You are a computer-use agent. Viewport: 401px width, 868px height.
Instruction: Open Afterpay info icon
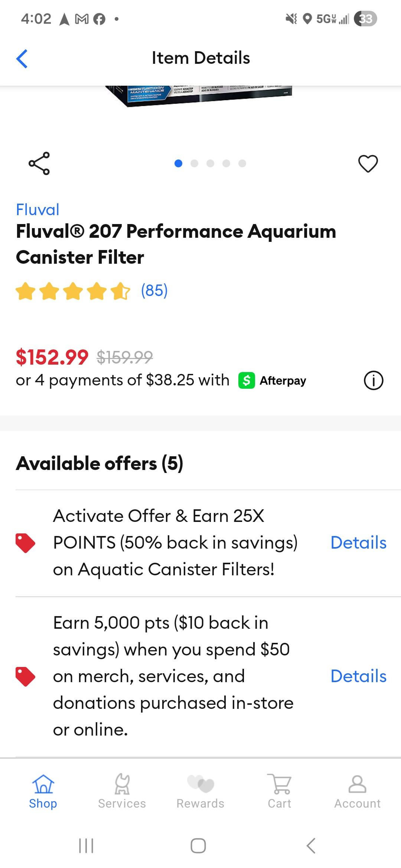(373, 380)
